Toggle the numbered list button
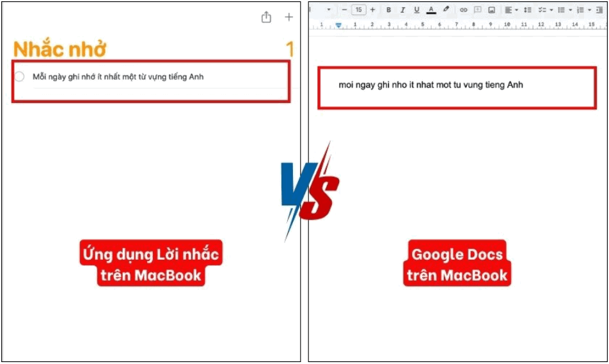Screen dimensions: 609x364 [x=580, y=10]
